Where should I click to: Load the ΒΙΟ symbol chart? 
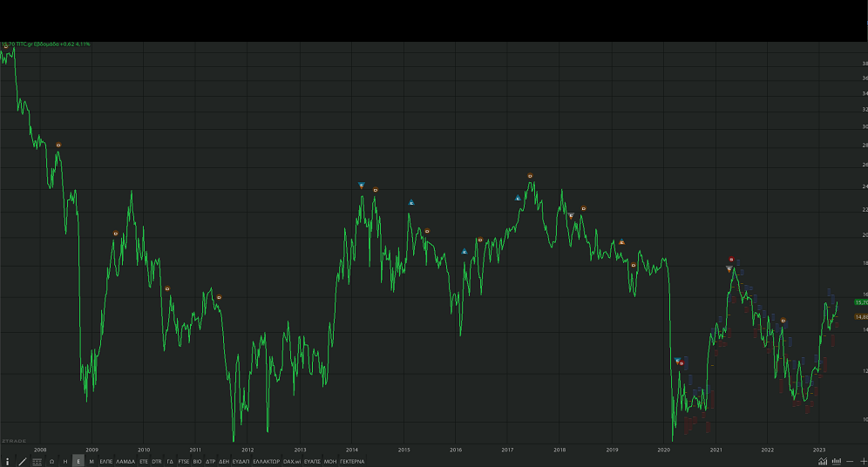coord(197,462)
